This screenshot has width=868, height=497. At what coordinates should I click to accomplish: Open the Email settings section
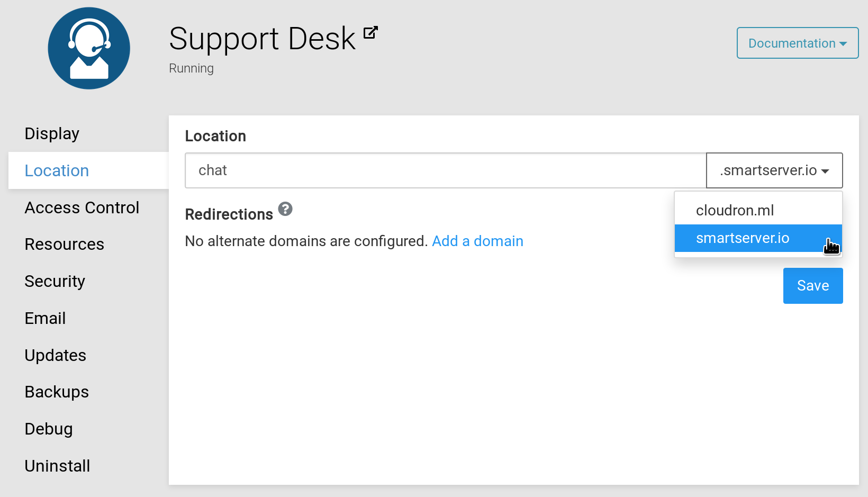pos(46,319)
